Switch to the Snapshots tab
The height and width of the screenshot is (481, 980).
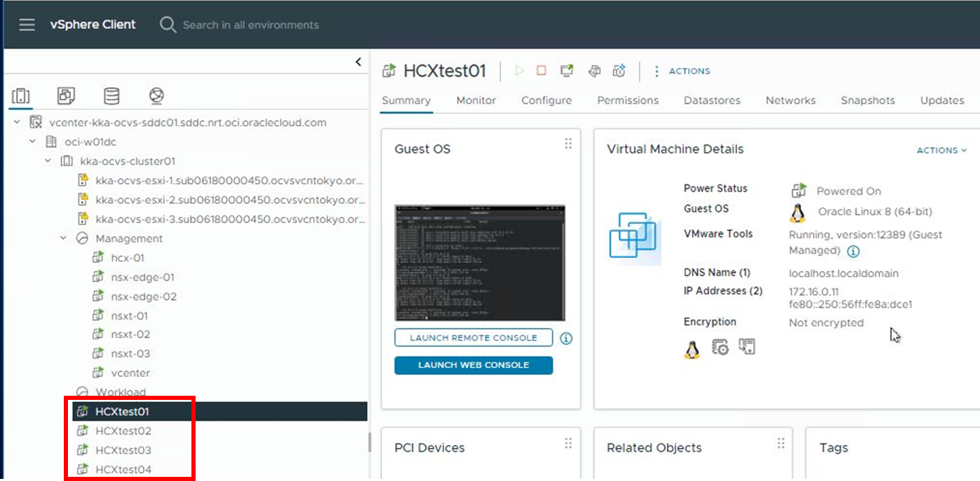[x=868, y=100]
